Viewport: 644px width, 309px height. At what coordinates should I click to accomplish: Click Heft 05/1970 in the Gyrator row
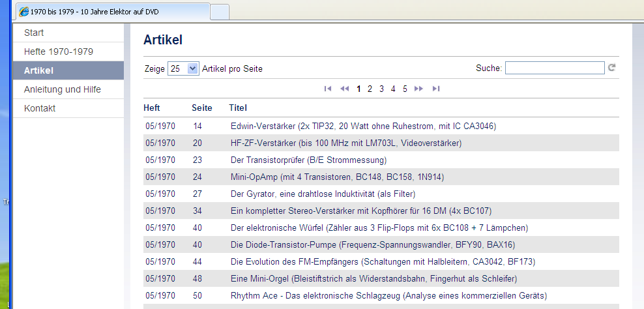pos(160,194)
